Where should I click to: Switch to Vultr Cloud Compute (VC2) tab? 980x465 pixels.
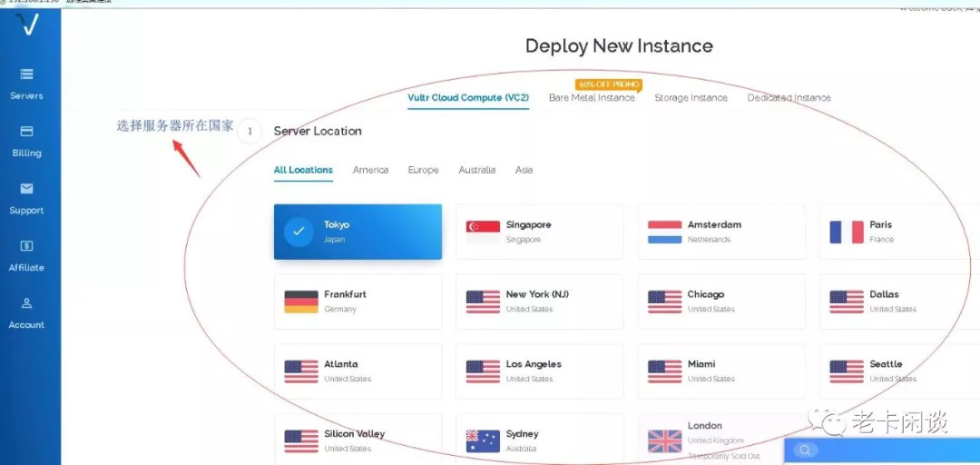[x=468, y=97]
